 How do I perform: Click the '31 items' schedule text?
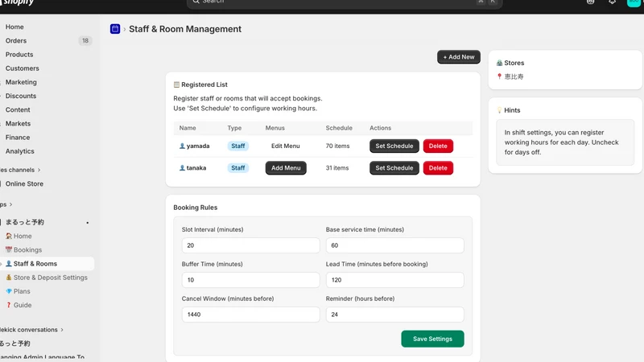(337, 168)
